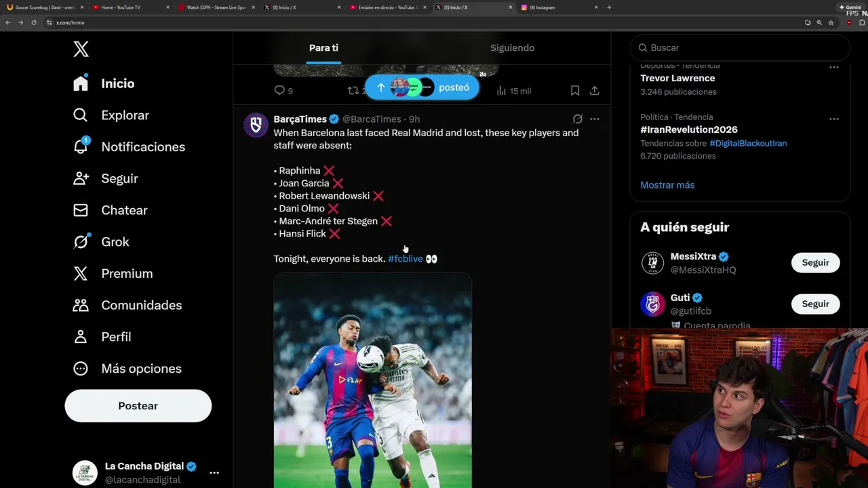Click #DigitalBlackoutIran hashtag
The image size is (868, 488).
coord(748,143)
